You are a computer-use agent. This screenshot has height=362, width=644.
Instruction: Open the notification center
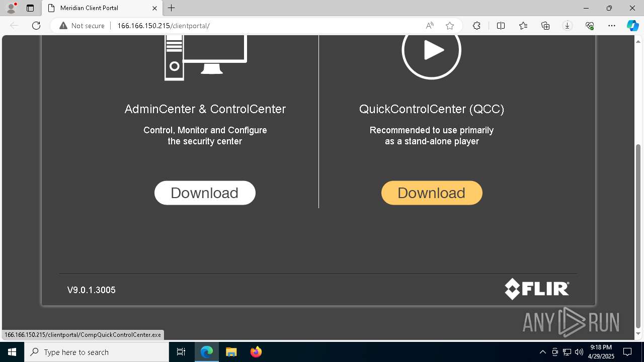point(627,352)
